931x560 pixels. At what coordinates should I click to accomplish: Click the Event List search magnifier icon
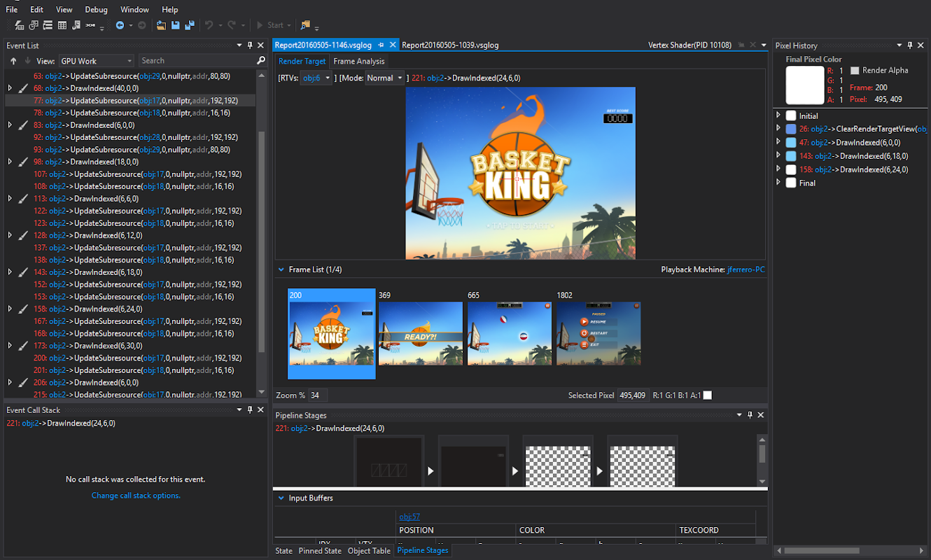pyautogui.click(x=261, y=61)
